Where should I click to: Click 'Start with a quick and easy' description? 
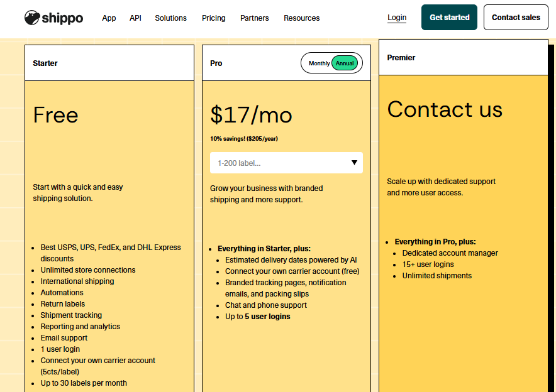pyautogui.click(x=78, y=193)
